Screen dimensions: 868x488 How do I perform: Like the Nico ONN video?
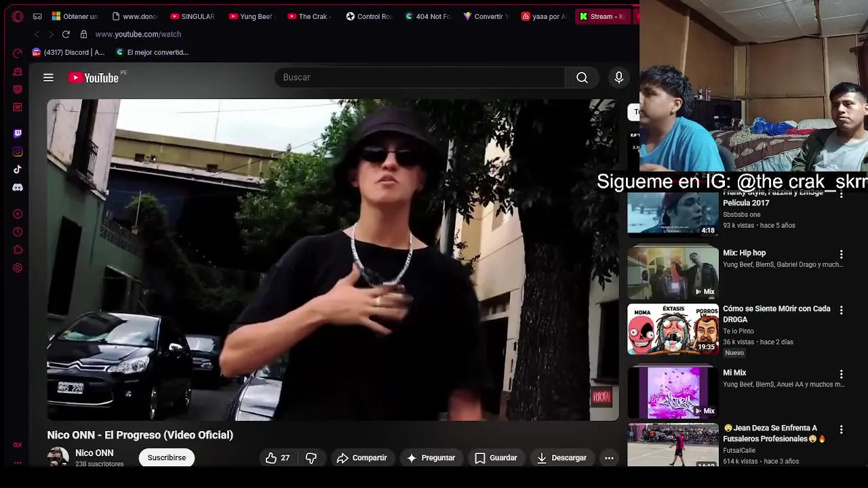tap(277, 458)
